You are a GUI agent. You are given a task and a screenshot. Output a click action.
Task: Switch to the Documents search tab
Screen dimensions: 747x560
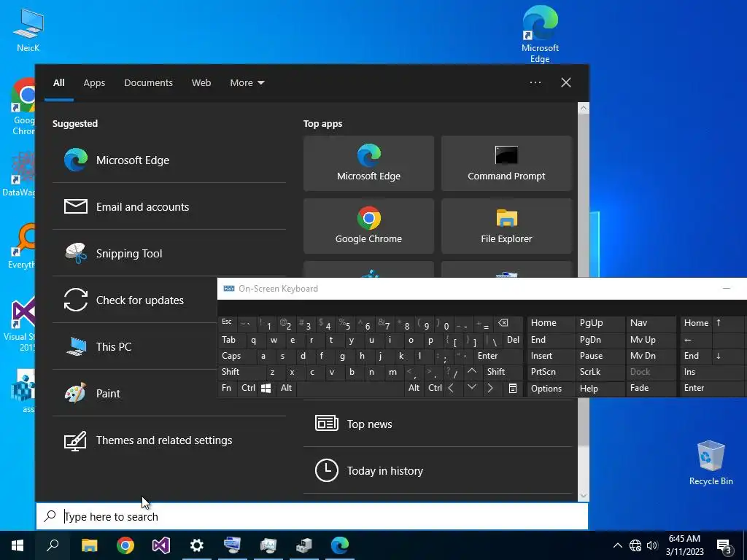(148, 83)
